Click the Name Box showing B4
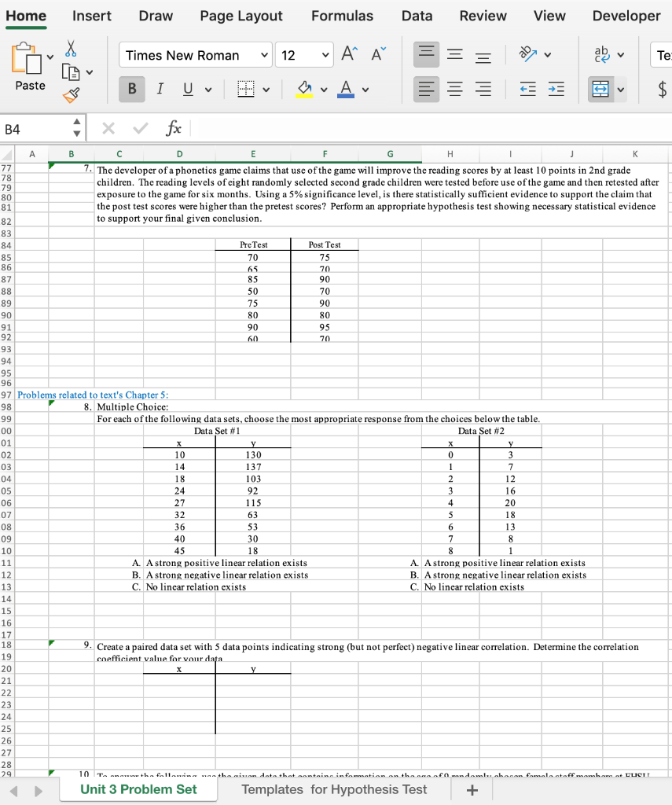 click(33, 127)
